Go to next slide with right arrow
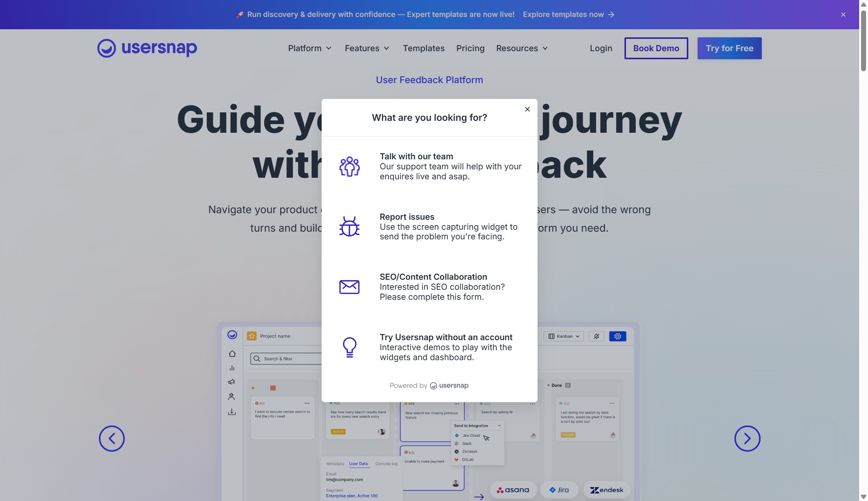Viewport: 868px width, 501px height. click(747, 438)
